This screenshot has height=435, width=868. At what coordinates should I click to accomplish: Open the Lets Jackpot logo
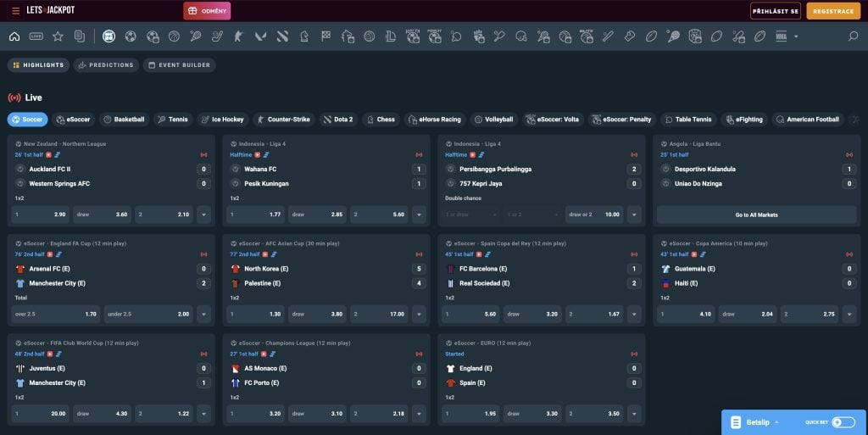[50, 10]
